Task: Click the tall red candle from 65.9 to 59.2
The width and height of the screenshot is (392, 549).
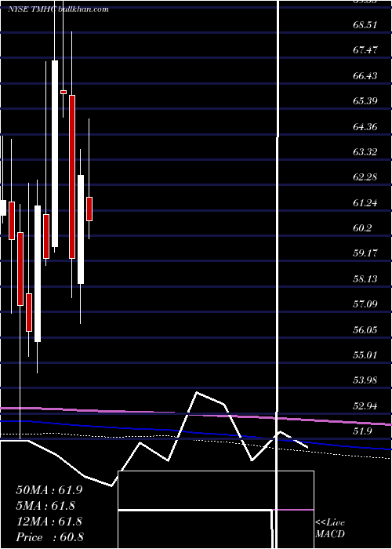Action: (72, 176)
